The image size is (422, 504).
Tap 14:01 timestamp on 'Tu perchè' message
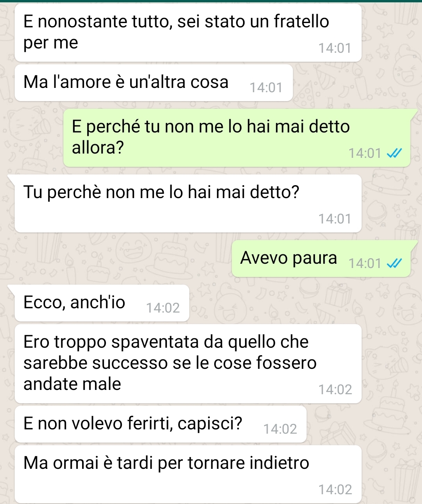point(335,219)
